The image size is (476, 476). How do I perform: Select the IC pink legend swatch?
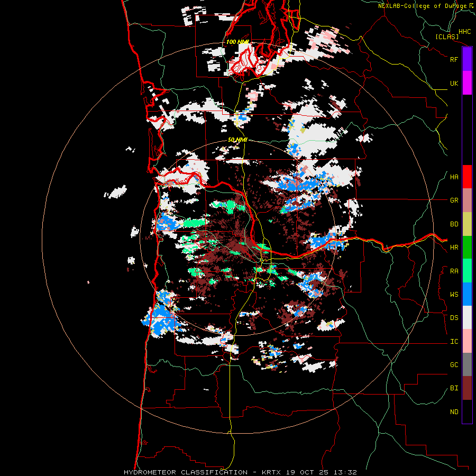[x=467, y=341]
